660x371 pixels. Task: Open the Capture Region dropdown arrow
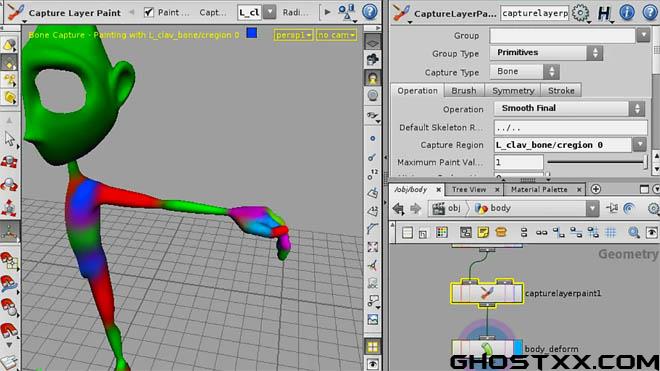639,145
